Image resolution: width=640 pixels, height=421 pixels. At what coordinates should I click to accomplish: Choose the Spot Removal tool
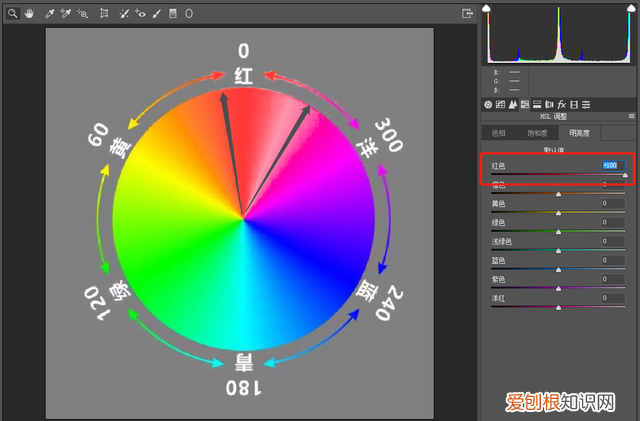(x=124, y=14)
